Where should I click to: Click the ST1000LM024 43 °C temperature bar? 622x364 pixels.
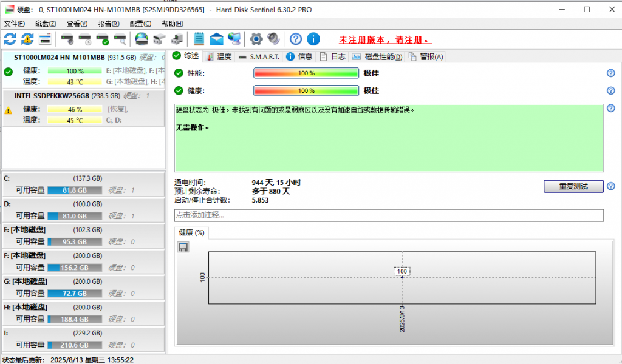pos(75,82)
